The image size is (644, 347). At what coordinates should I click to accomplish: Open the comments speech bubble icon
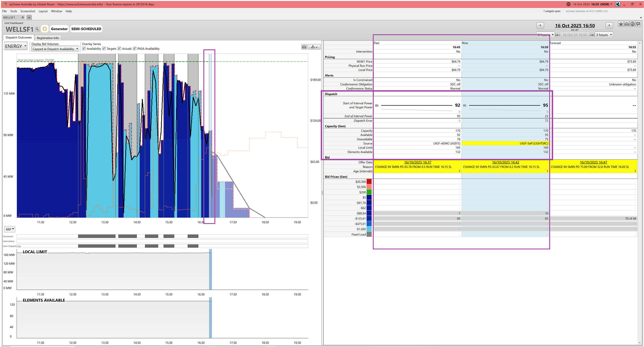tap(638, 24)
